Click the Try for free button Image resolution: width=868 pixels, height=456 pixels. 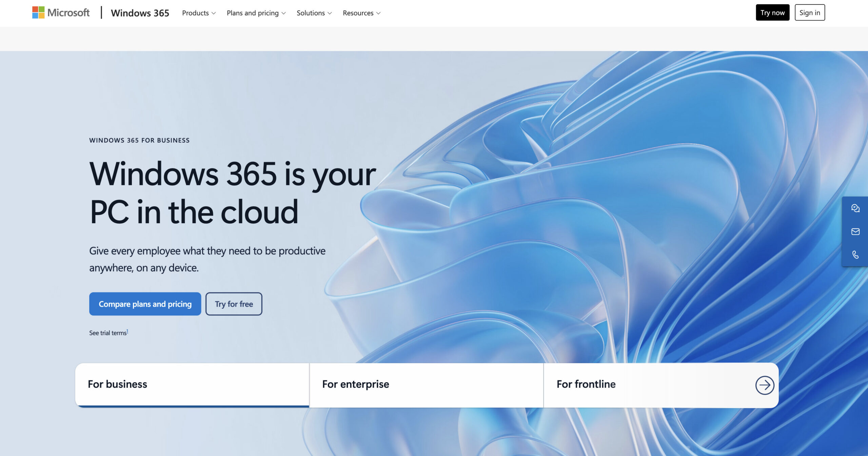tap(234, 304)
